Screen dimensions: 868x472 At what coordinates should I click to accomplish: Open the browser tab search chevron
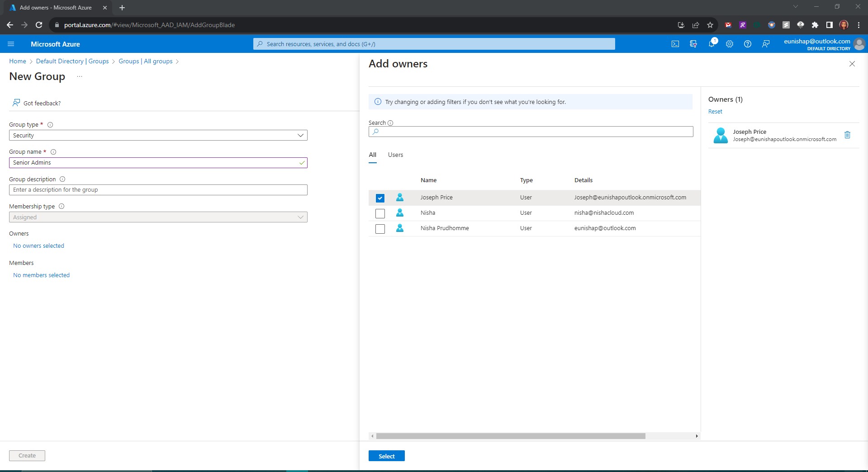point(795,7)
